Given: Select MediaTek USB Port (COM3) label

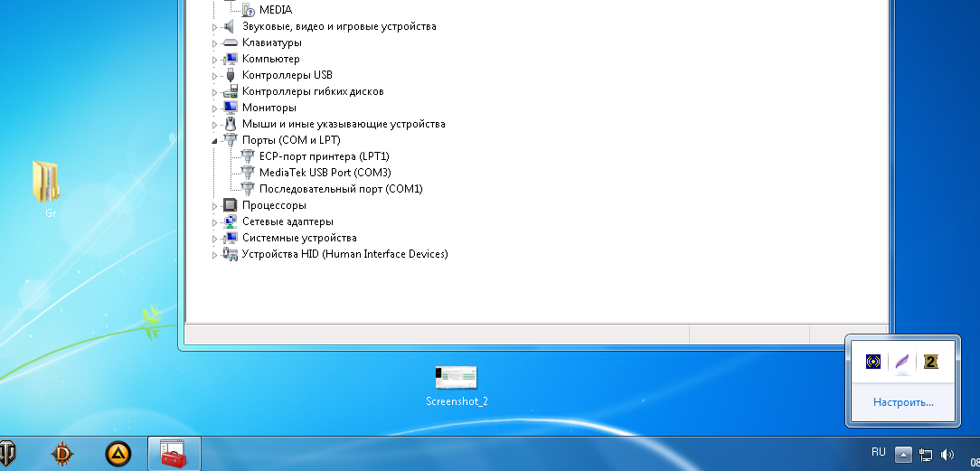Looking at the screenshot, I should [x=325, y=173].
